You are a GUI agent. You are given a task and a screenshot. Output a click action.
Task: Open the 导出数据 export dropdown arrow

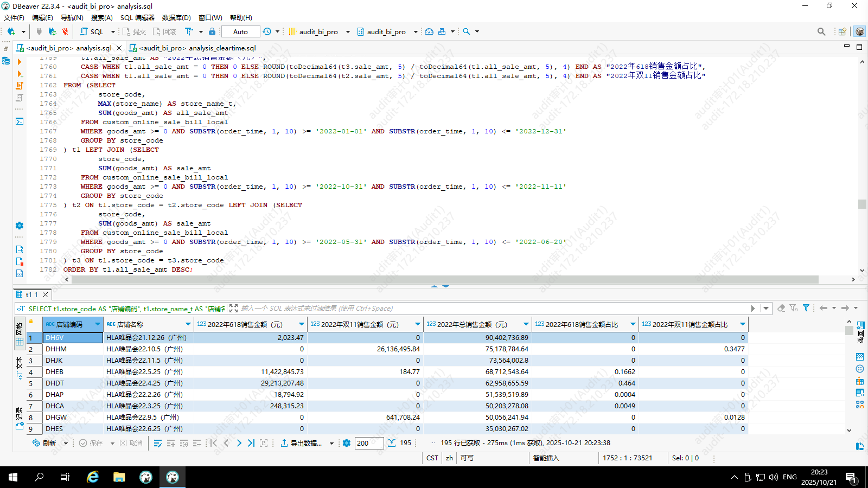[x=331, y=443]
